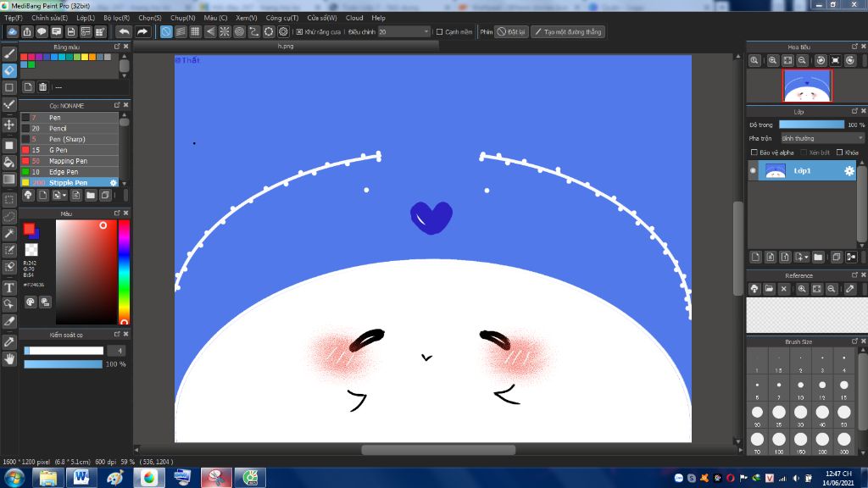The image size is (868, 488).
Task: Turn off snap with the Off icon
Action: (x=166, y=31)
